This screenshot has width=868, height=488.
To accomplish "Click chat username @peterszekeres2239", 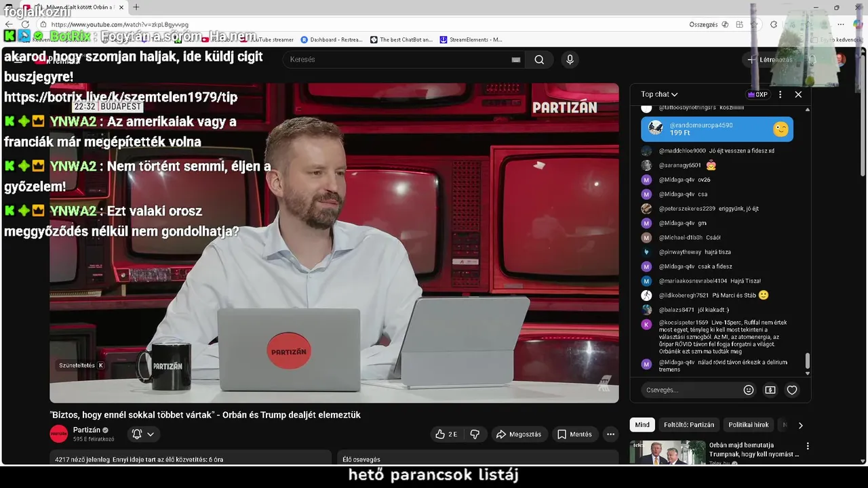I will [687, 209].
